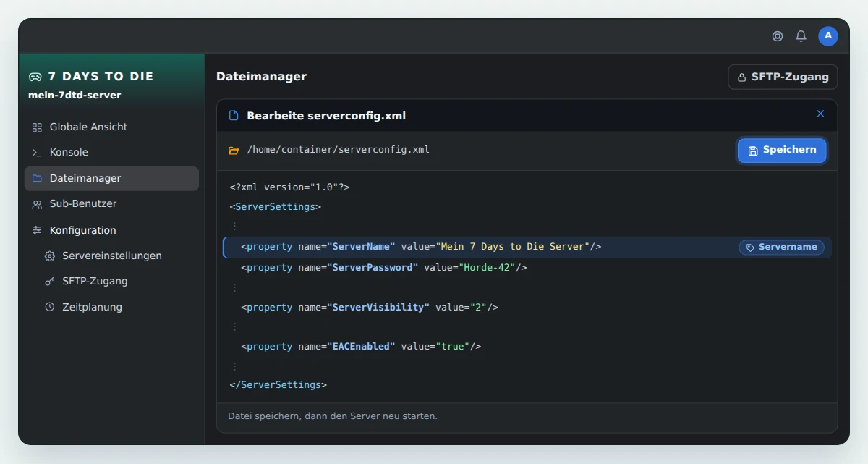Click the 7 DAYS TO DIE title
The height and width of the screenshot is (464, 868).
[101, 77]
